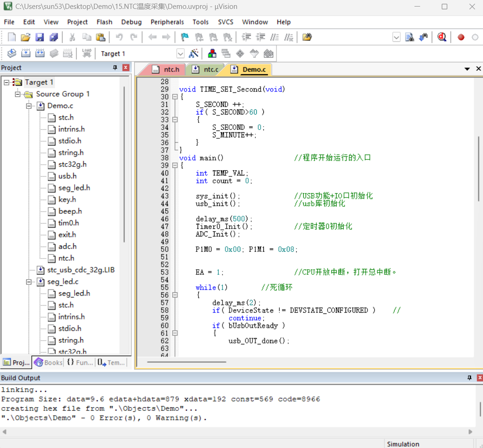Click Simulation in the status bar
Image resolution: width=483 pixels, height=448 pixels.
(x=403, y=444)
